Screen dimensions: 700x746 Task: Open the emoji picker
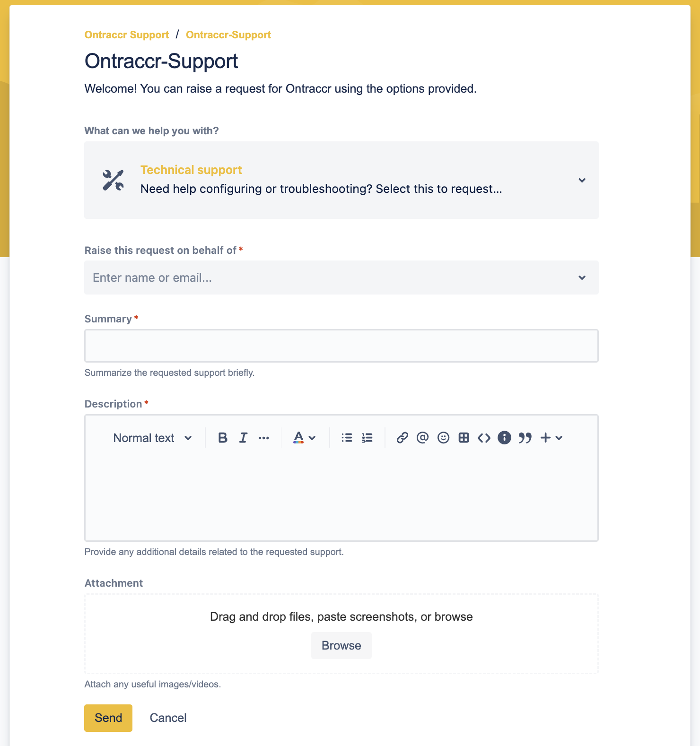click(x=443, y=438)
